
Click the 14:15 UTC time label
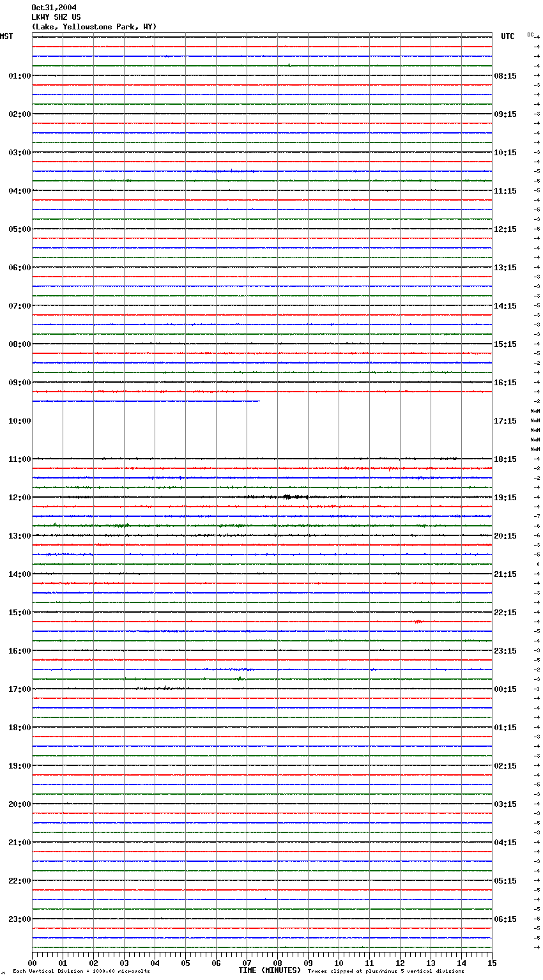click(x=505, y=306)
